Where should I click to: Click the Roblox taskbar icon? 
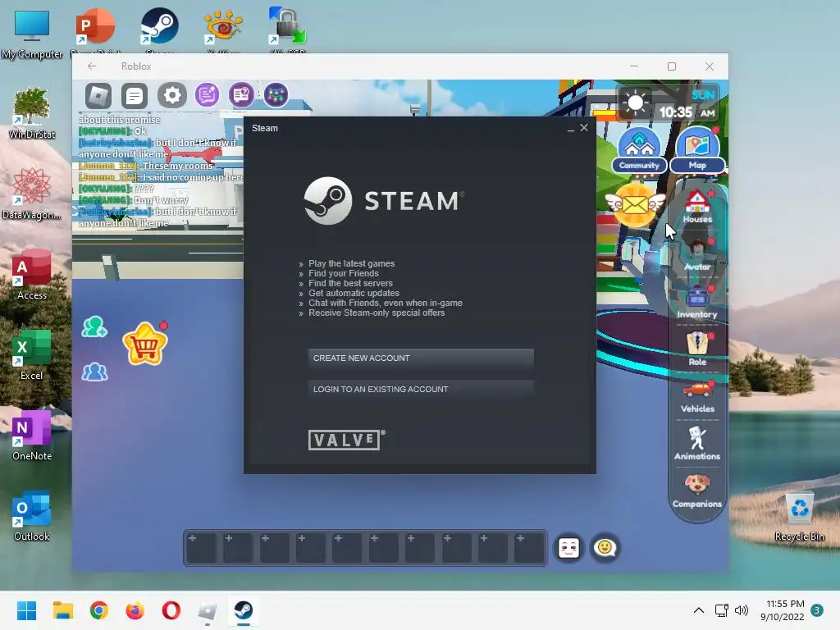click(x=208, y=610)
